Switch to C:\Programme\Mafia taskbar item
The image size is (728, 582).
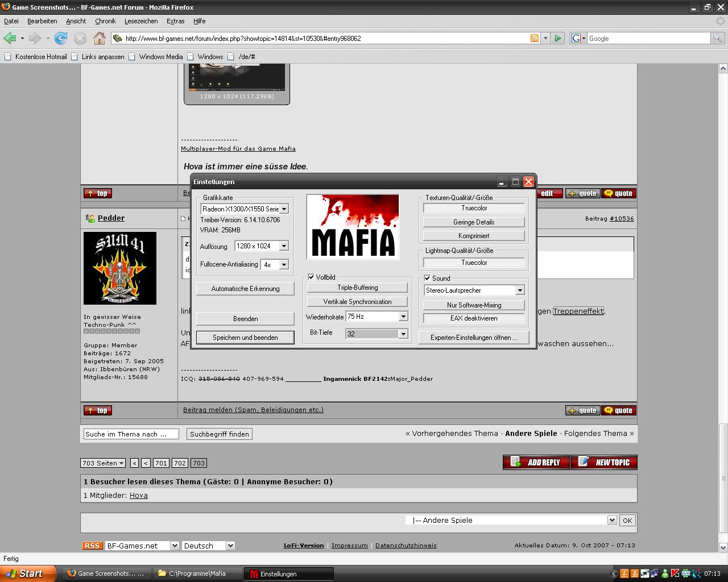click(197, 573)
